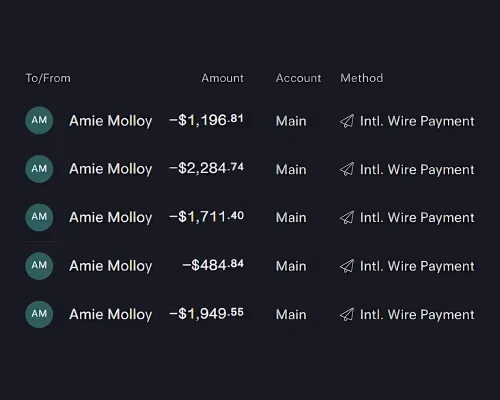Click Main account in the $484.84 row
The image size is (500, 400).
click(291, 266)
